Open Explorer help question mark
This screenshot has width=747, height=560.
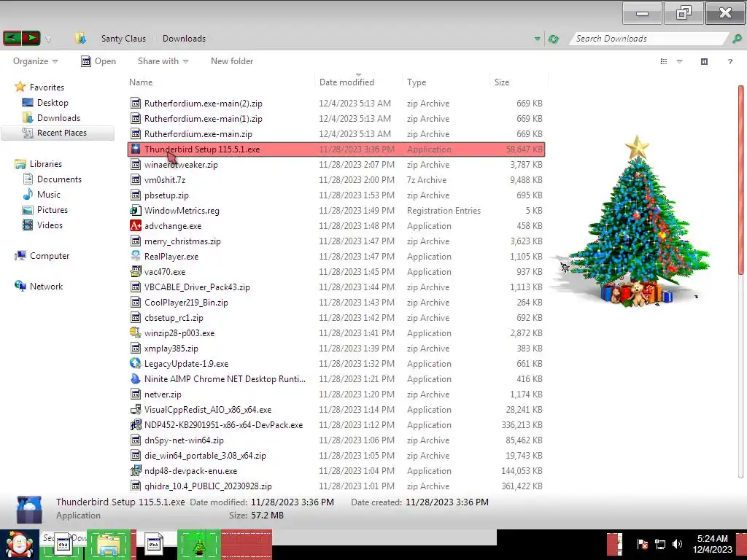pos(729,61)
